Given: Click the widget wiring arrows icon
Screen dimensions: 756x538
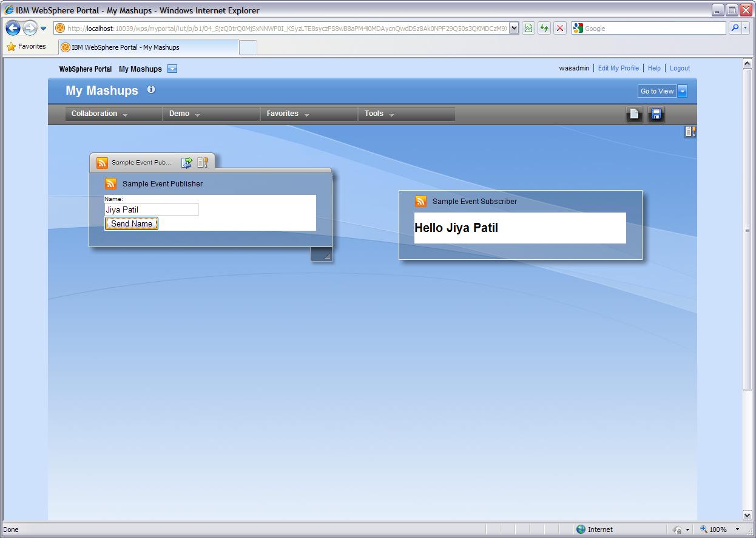Looking at the screenshot, I should tap(187, 163).
